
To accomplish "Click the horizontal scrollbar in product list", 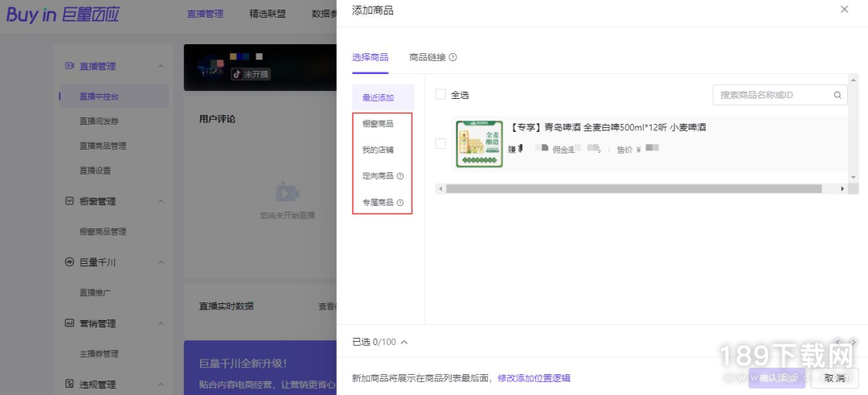I will pyautogui.click(x=634, y=189).
